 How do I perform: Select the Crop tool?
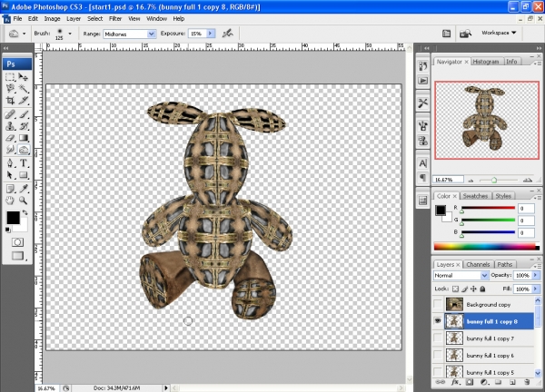[x=10, y=101]
